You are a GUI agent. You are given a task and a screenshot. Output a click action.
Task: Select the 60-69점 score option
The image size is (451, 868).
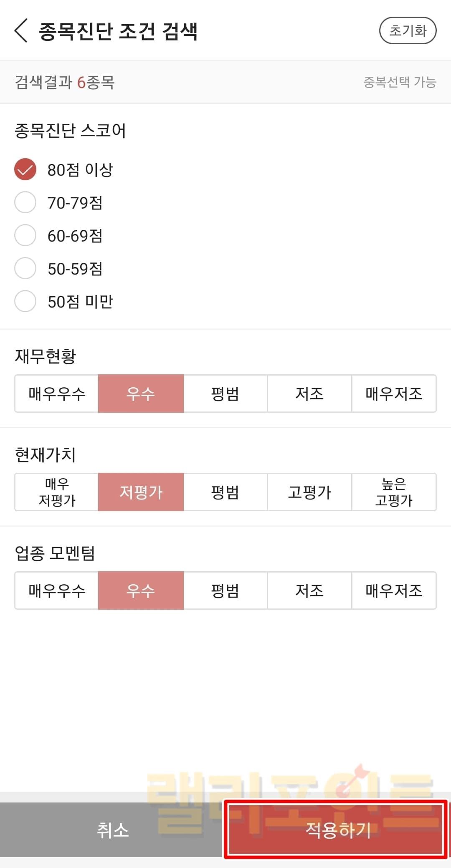pyautogui.click(x=25, y=235)
